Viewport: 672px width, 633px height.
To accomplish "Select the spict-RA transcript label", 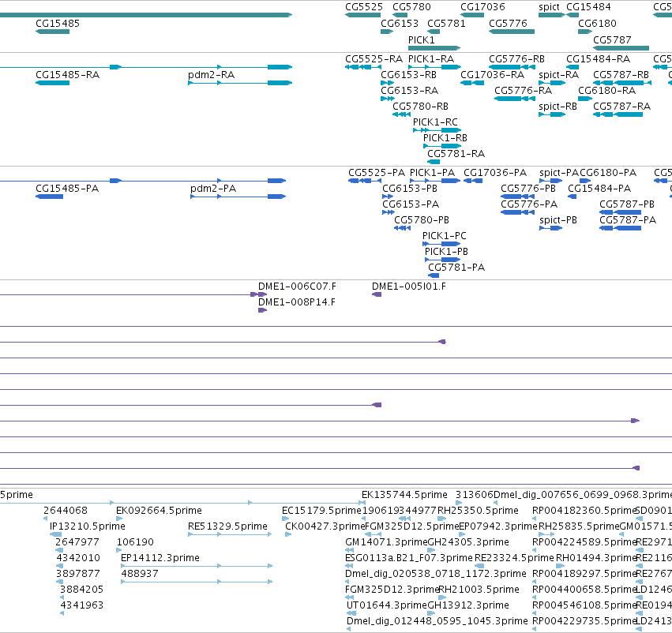I will point(558,75).
